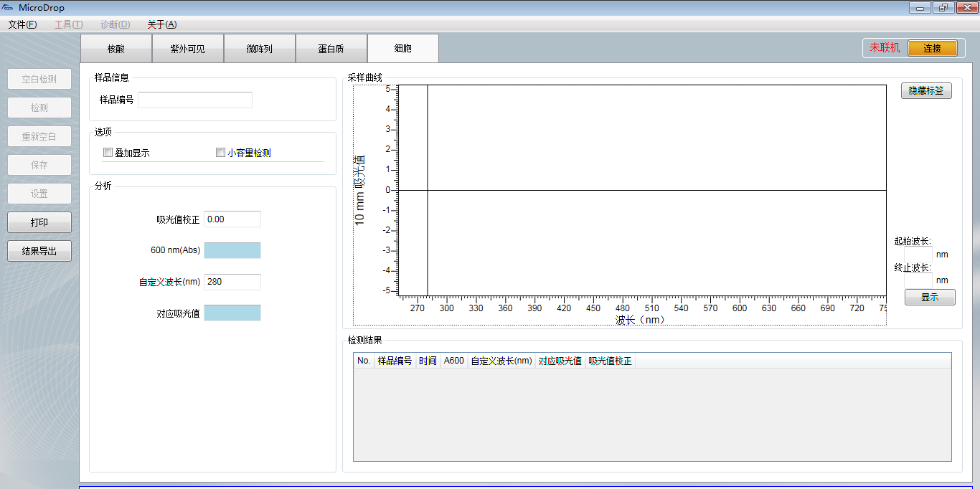Enable the 叠加显示 checkbox
The height and width of the screenshot is (489, 980).
click(108, 153)
